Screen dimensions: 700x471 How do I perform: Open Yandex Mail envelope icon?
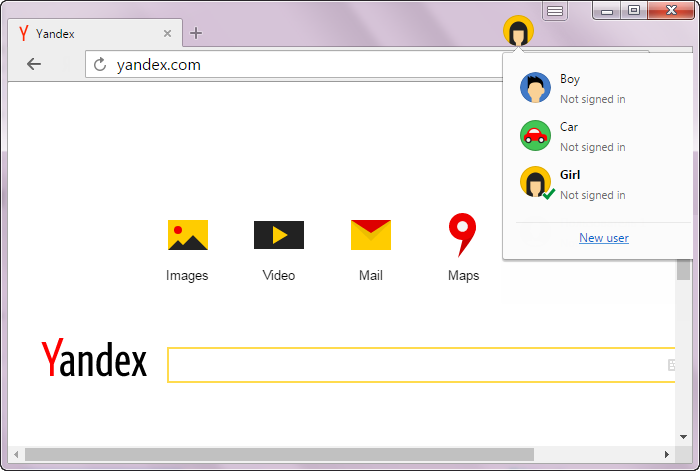click(x=371, y=234)
